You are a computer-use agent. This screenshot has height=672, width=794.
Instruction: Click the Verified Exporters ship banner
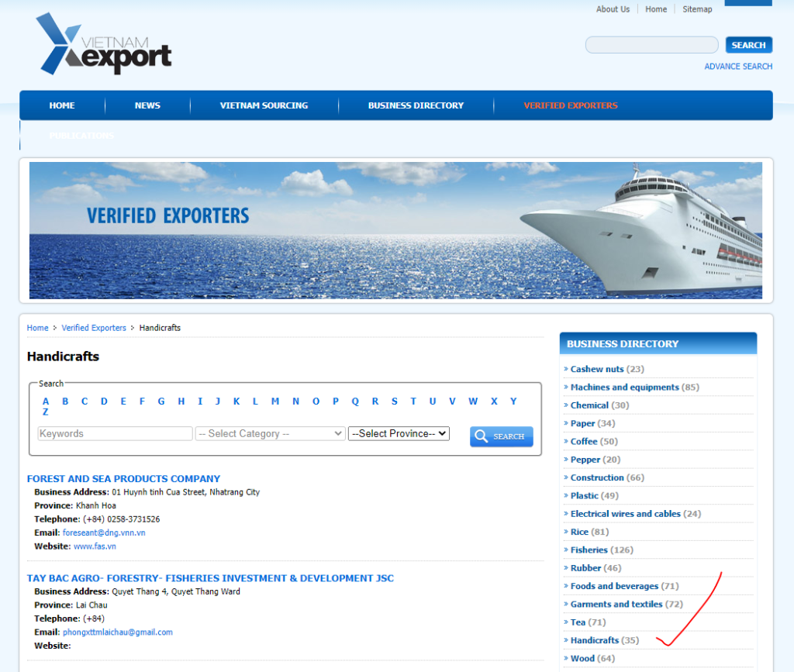point(395,230)
